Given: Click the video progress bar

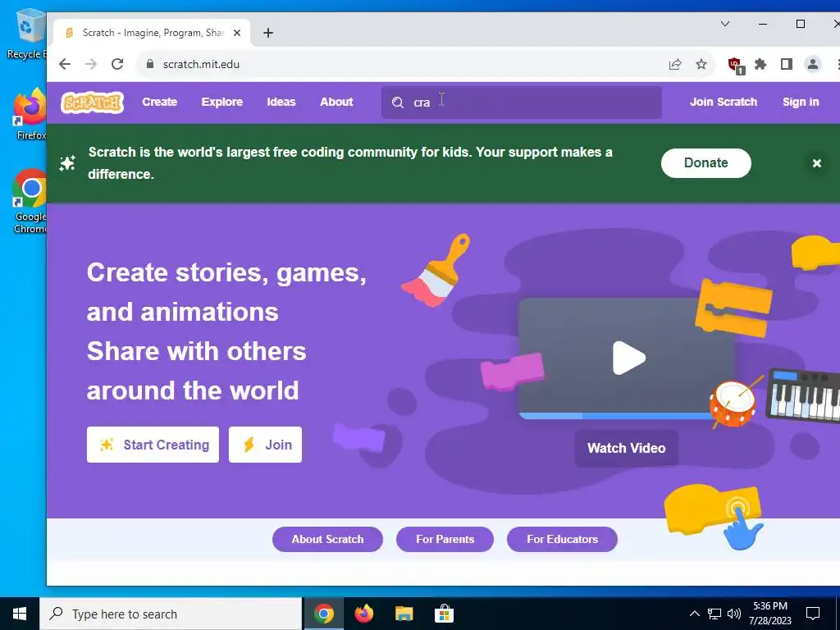Looking at the screenshot, I should click(616, 416).
